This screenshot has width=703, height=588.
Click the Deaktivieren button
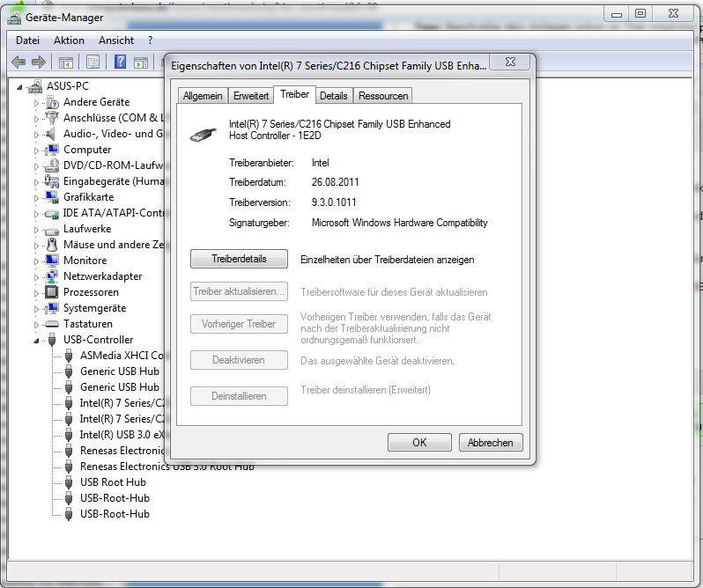click(x=239, y=360)
